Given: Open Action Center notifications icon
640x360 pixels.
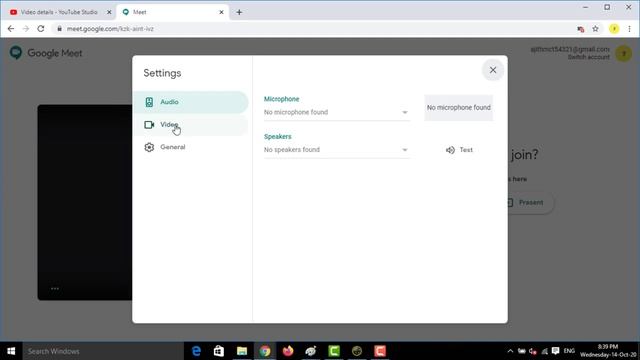Looking at the screenshot, I should (x=555, y=351).
